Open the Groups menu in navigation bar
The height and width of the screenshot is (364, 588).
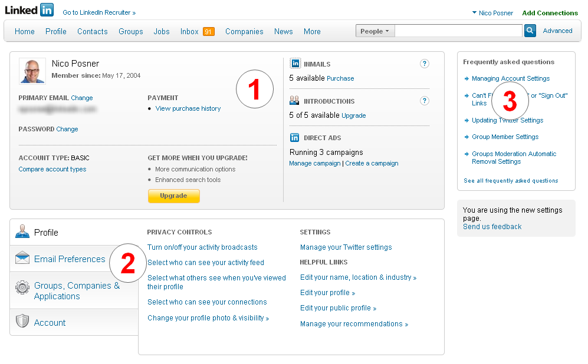coord(131,31)
